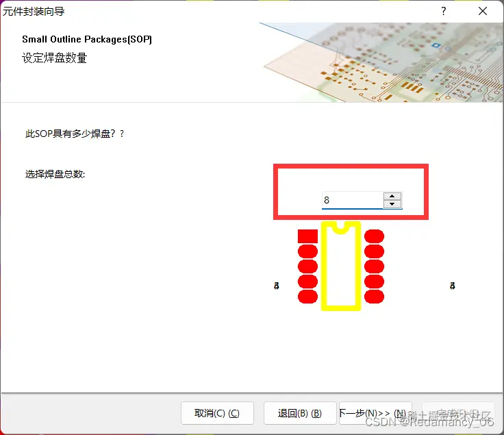Close the component package wizard dialog
Viewport: 504px width, 435px height.
(483, 11)
